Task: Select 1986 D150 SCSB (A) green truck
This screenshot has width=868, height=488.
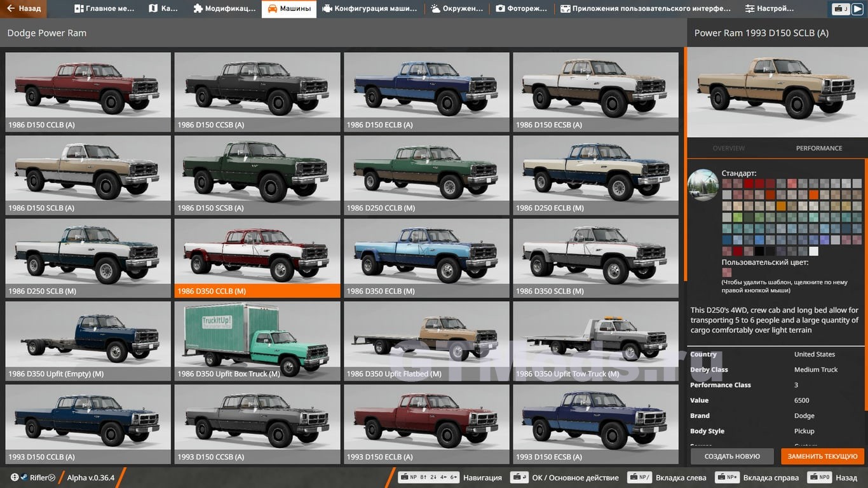Action: coord(257,175)
